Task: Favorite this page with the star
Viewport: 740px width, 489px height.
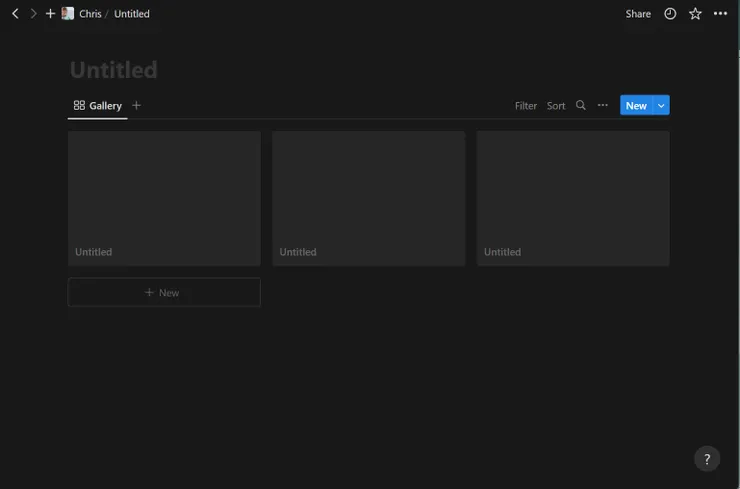Action: tap(695, 14)
